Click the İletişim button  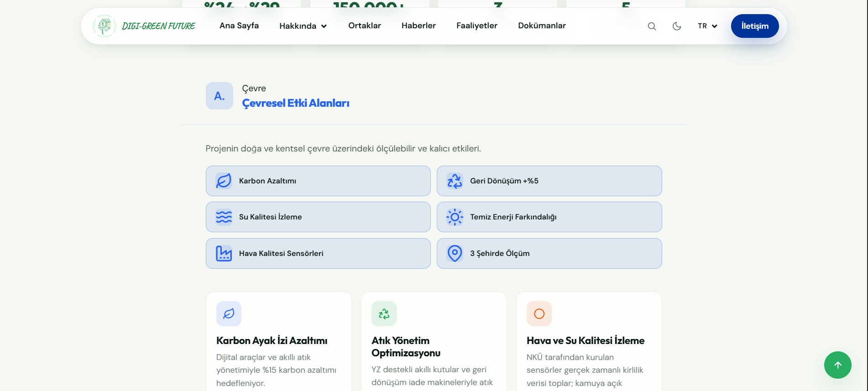tap(755, 26)
